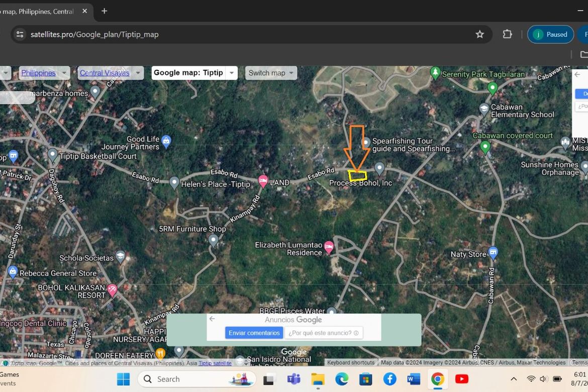The image size is (588, 392).
Task: Expand the Central Visayas dropdown arrow
Action: tap(138, 73)
